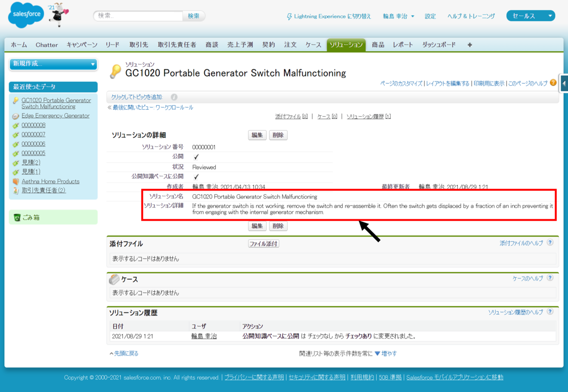The height and width of the screenshot is (392, 568).
Task: Click the icon beside 見積(2)
Action: [x=16, y=162]
